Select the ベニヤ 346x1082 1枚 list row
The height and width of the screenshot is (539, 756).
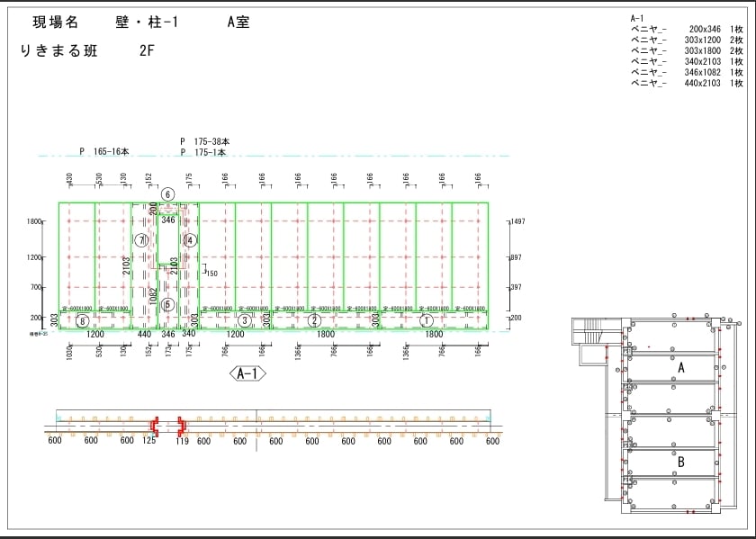point(687,72)
